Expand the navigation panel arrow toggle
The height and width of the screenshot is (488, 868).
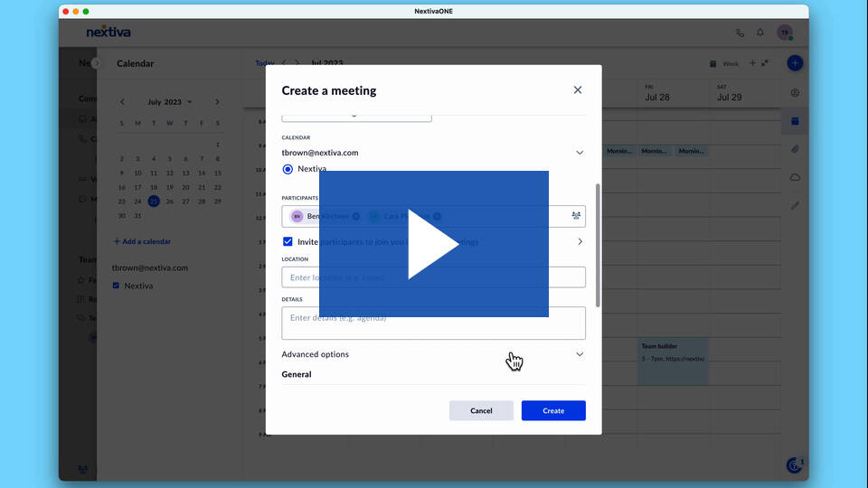[x=97, y=63]
